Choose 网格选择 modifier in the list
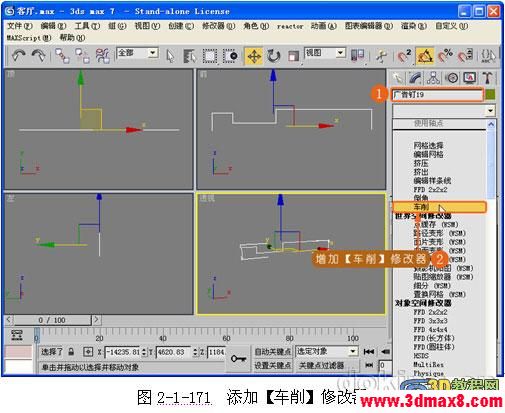 pyautogui.click(x=428, y=145)
